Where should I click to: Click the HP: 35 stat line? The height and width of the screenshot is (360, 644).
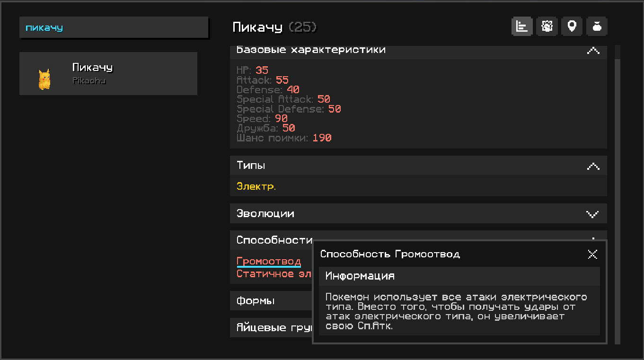click(x=253, y=70)
